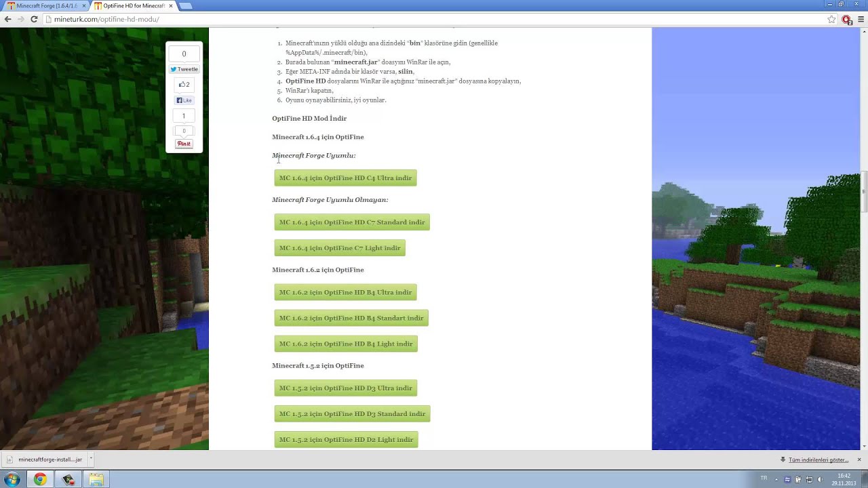Show hidden system tray icons
Image resolution: width=868 pixels, height=488 pixels.
point(777,479)
